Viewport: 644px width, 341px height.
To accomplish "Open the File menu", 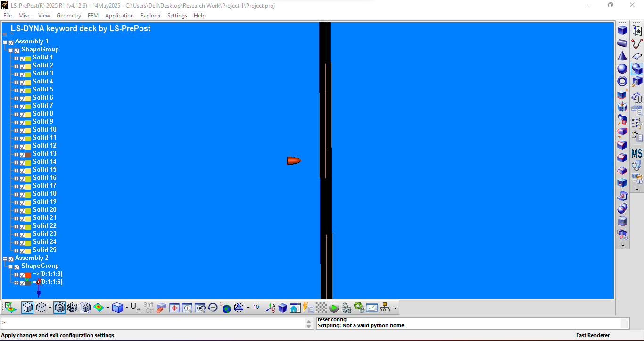I will (x=8, y=16).
